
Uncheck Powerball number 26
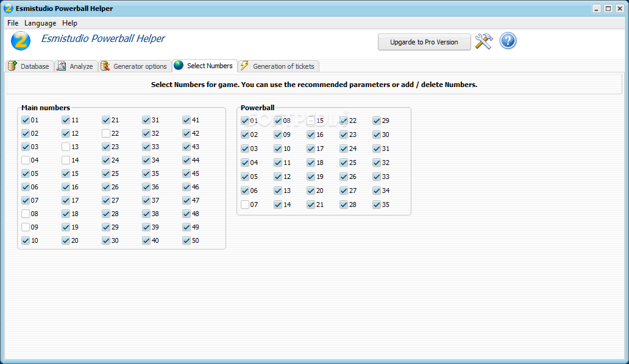344,177
